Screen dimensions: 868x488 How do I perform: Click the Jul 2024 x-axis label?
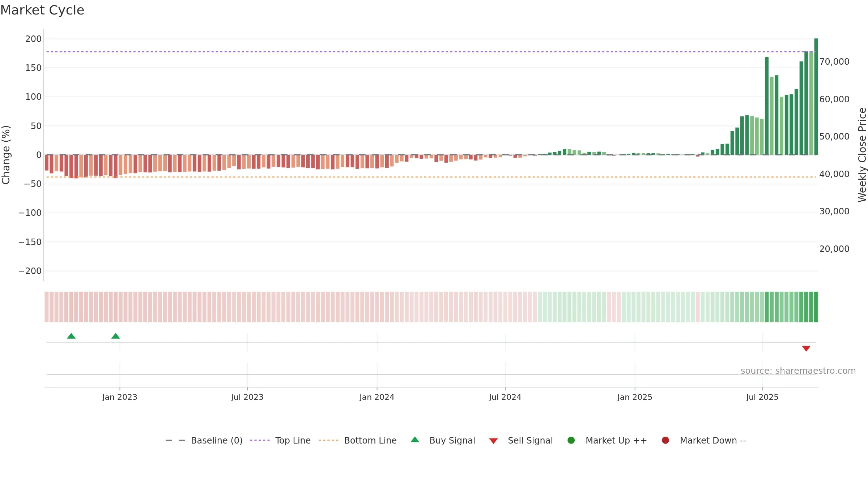505,397
